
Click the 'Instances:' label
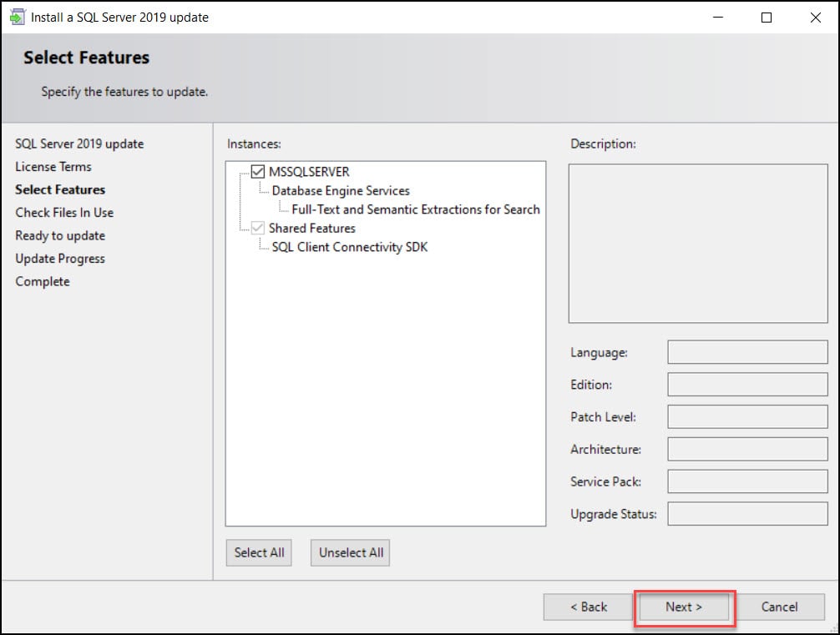pos(254,144)
